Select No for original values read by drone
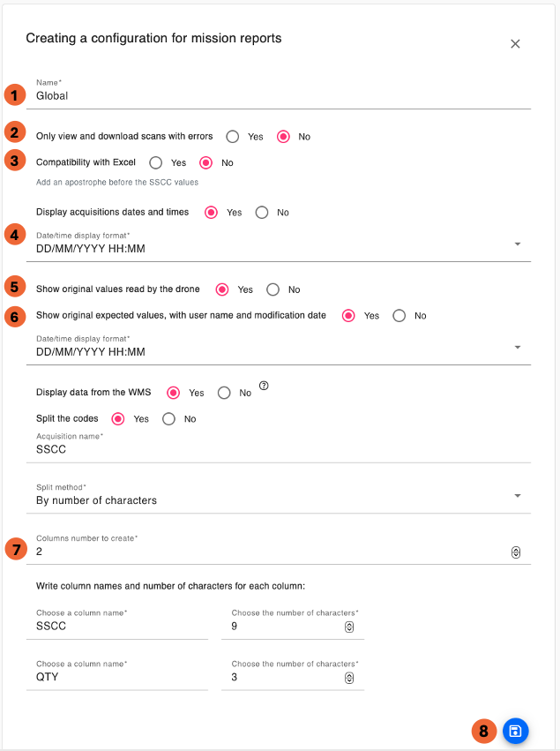The image size is (560, 751). pyautogui.click(x=273, y=289)
